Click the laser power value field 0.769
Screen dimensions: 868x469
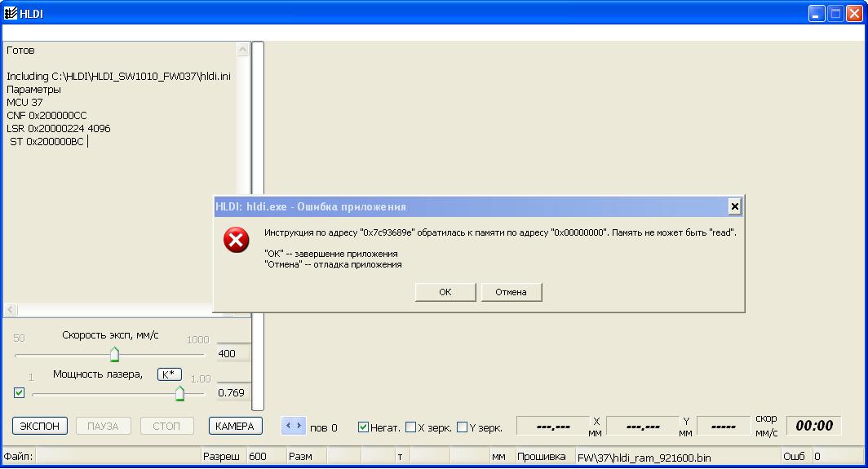(233, 392)
